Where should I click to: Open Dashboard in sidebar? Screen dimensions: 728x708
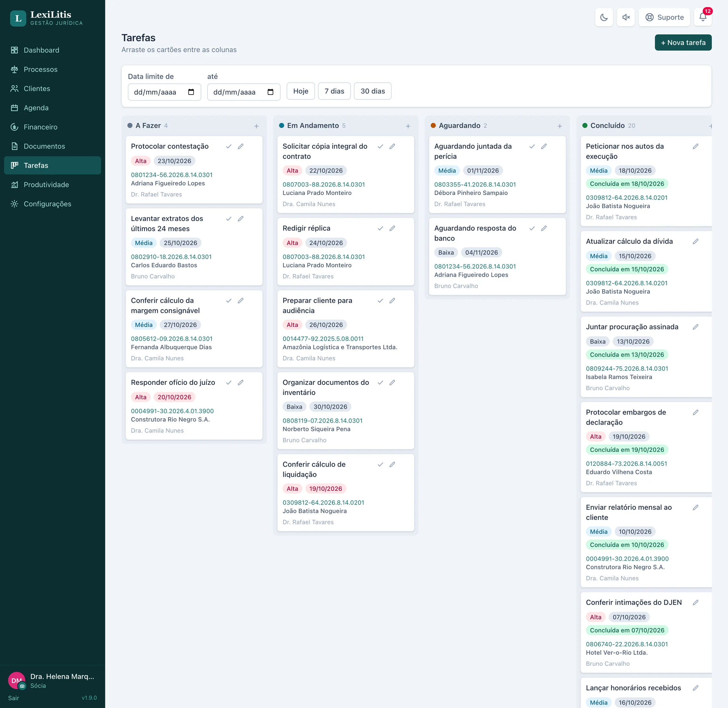pos(52,50)
